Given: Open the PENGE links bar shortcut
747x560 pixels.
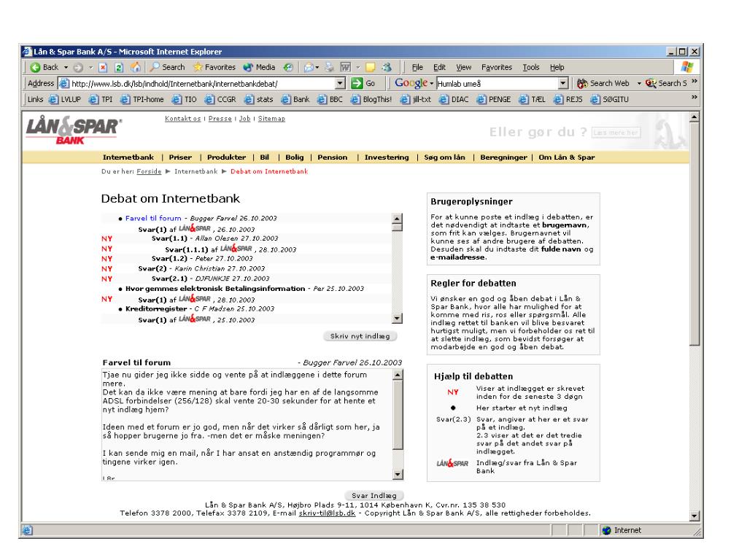Looking at the screenshot, I should point(494,99).
